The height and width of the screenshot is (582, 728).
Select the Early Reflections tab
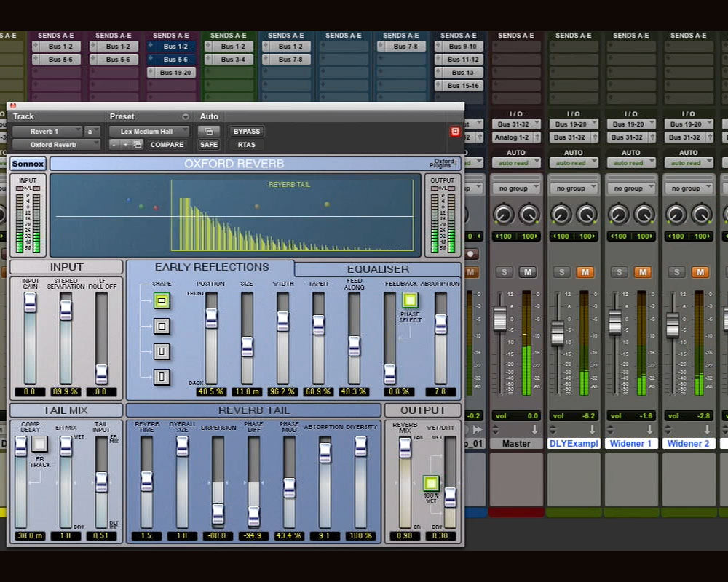[211, 267]
